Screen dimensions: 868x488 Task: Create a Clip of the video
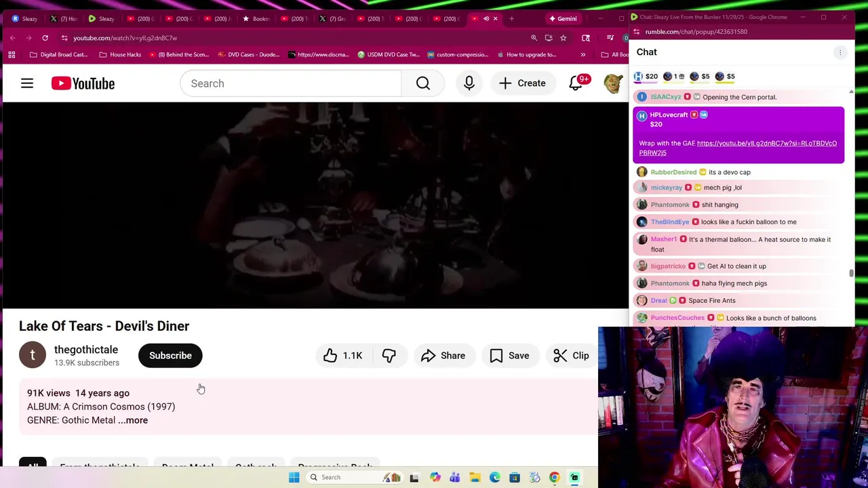571,355
